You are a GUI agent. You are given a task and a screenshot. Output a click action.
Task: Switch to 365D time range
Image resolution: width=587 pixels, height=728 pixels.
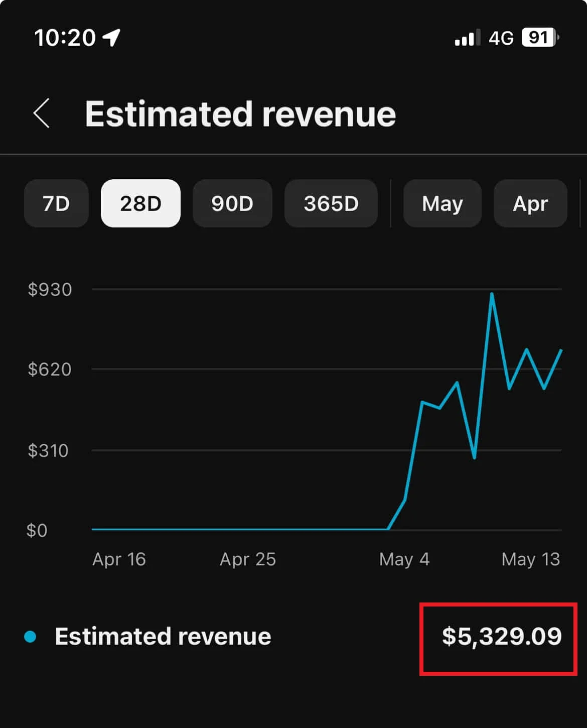[x=331, y=204]
